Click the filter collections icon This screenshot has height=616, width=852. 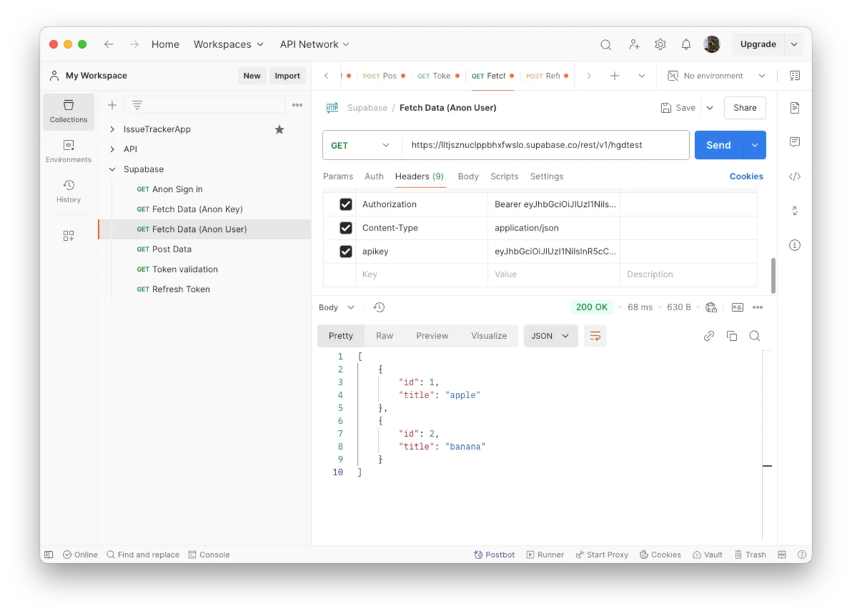137,105
